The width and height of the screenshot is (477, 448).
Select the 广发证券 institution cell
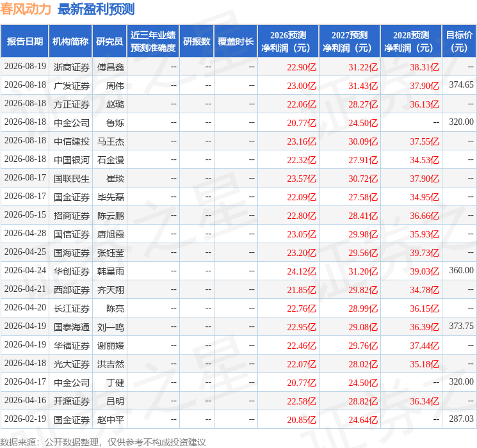coord(72,86)
